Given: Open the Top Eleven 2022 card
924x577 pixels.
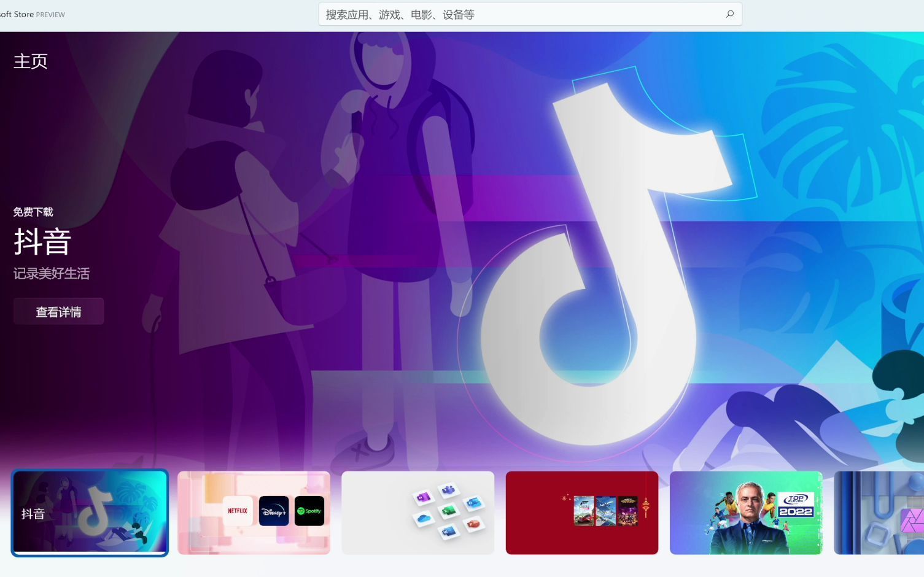Looking at the screenshot, I should pyautogui.click(x=746, y=513).
